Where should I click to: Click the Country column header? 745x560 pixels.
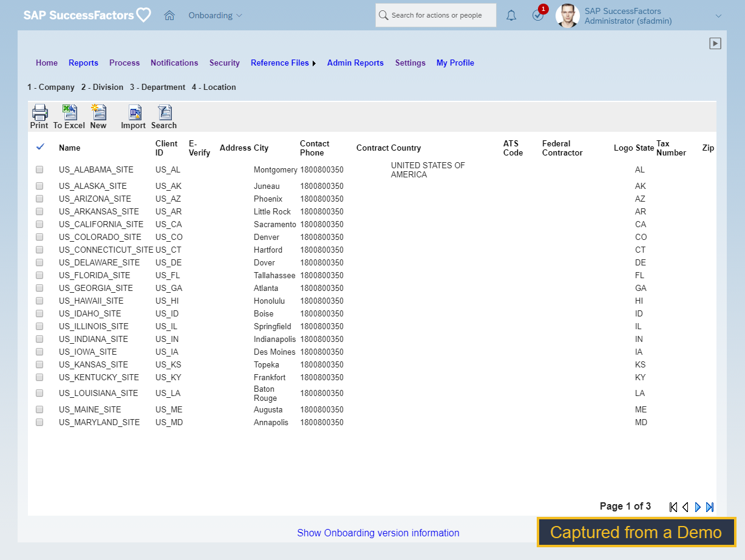[x=406, y=148]
